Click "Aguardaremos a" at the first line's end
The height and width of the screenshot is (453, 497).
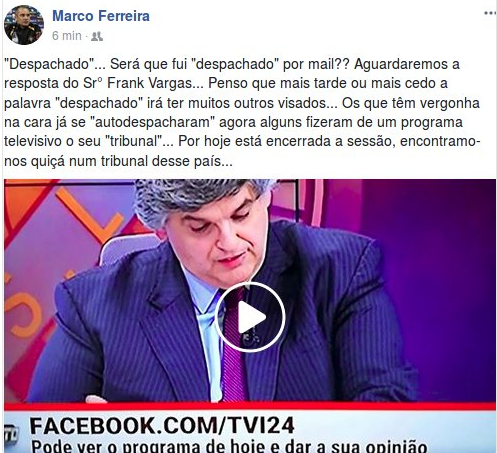pos(407,64)
